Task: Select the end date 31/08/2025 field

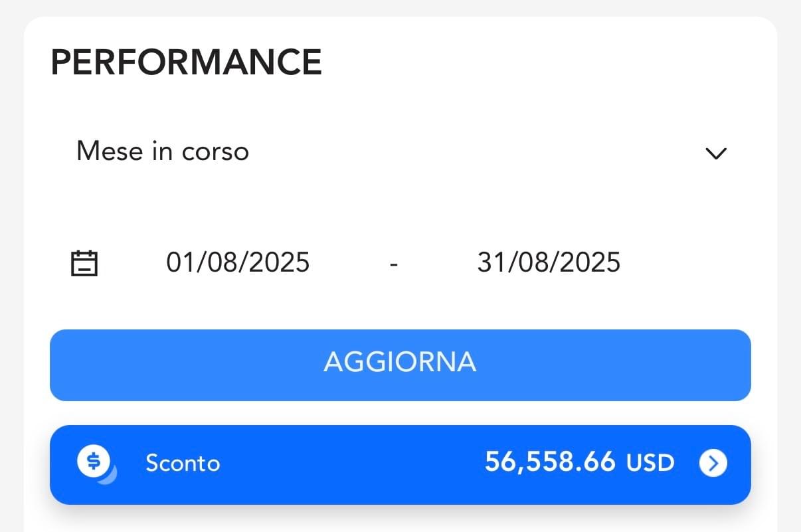Action: tap(549, 262)
